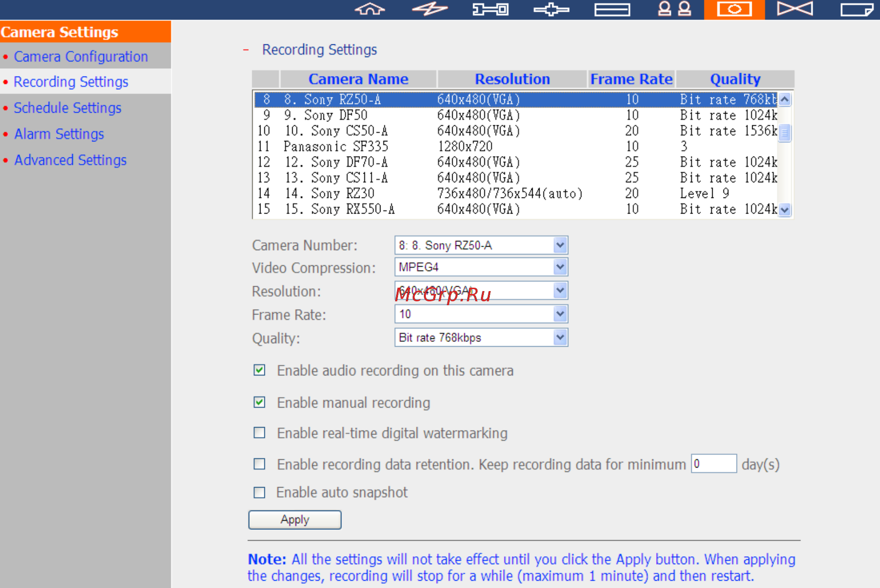The width and height of the screenshot is (880, 588).
Task: Open the user management icon
Action: 674,9
